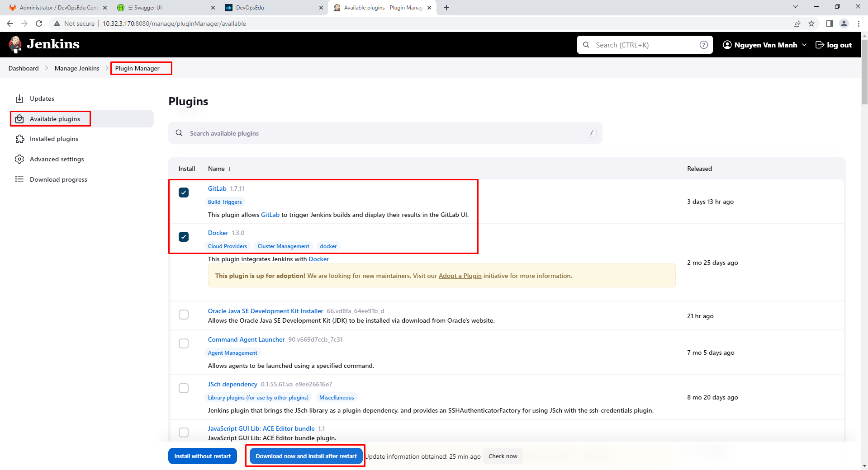868x470 pixels.
Task: Reload the page with the refresh icon
Action: pos(39,23)
